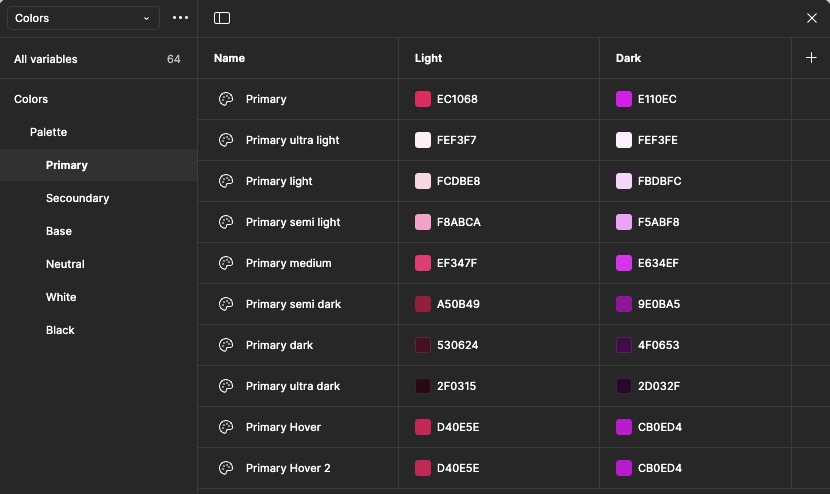Select All variables in sidebar
The width and height of the screenshot is (830, 494).
(x=98, y=59)
